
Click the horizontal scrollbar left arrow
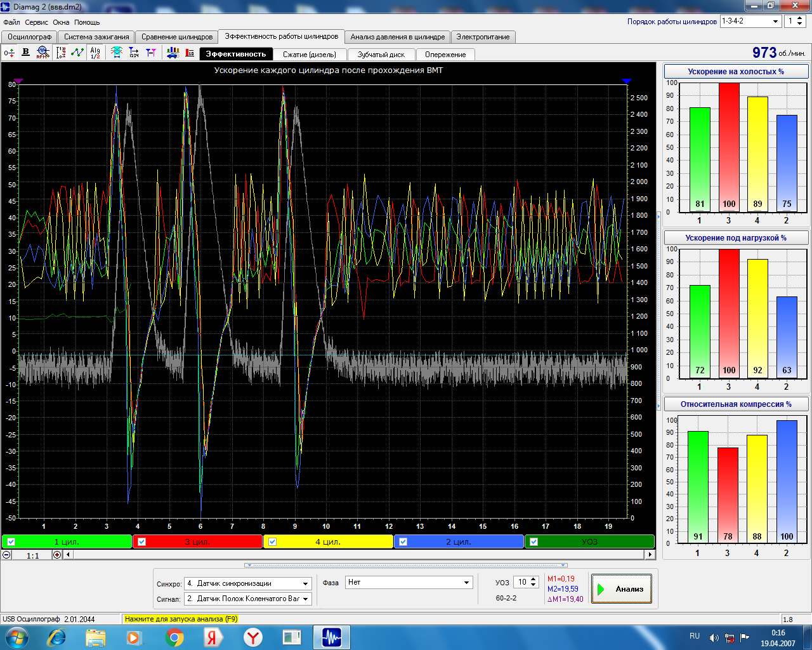click(68, 555)
